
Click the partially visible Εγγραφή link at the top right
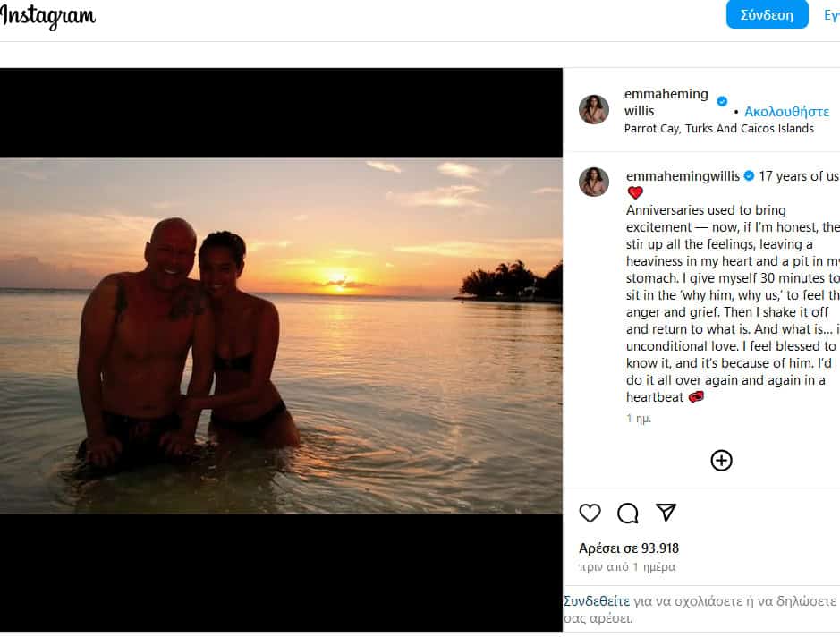pos(831,15)
